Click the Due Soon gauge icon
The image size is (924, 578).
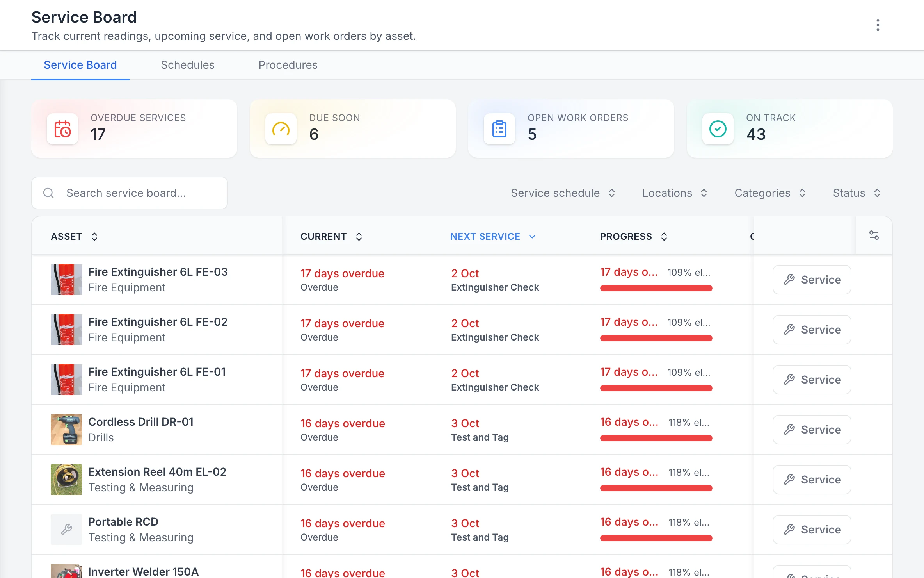click(x=281, y=129)
